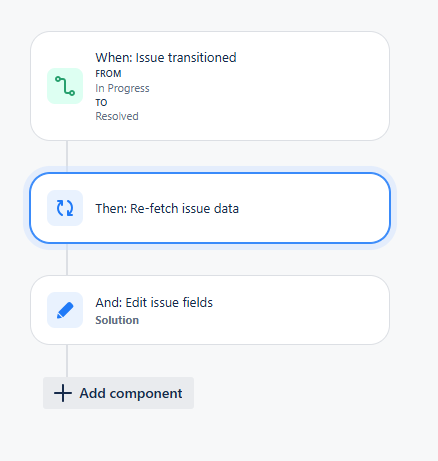Click the 'Solution' field name under Edit issue

[117, 320]
